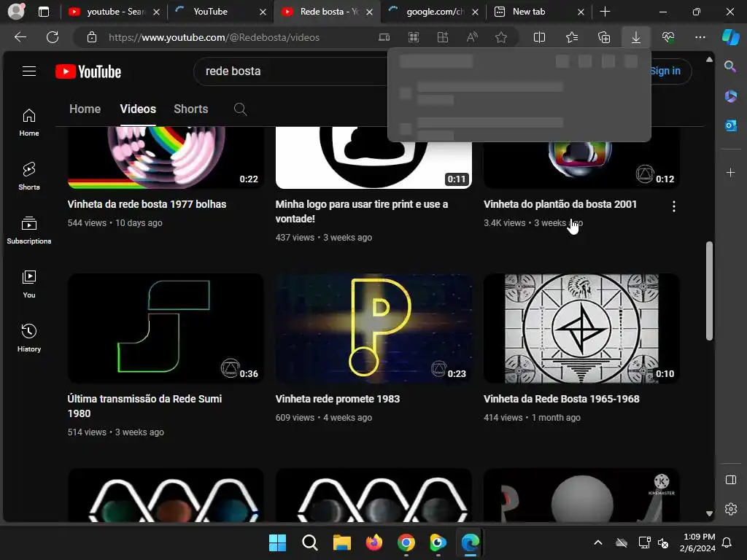Open Edge sidebar search icon
The image size is (747, 560).
tap(730, 66)
